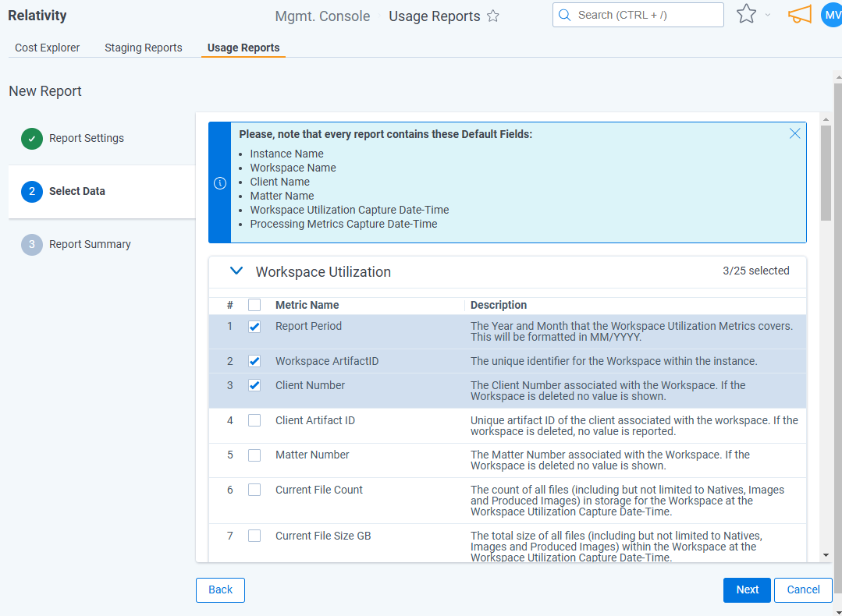Uncheck the Report Period checkbox
The image size is (842, 616).
coord(254,327)
